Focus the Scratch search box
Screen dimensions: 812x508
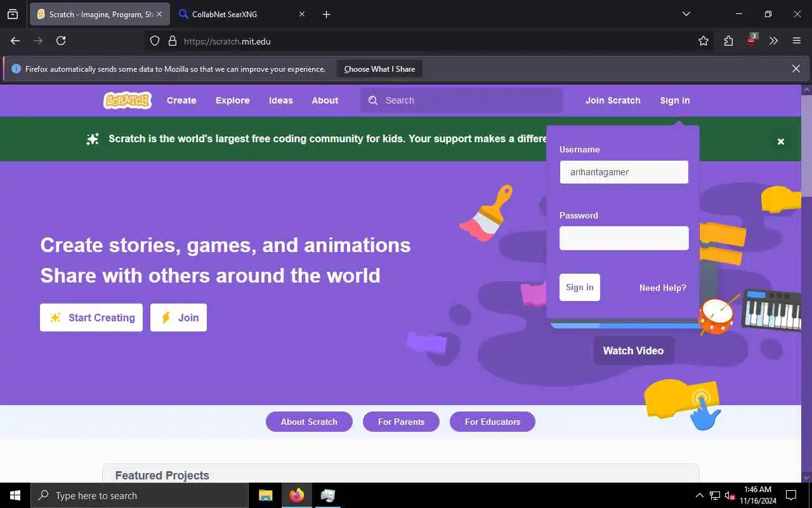coord(462,100)
